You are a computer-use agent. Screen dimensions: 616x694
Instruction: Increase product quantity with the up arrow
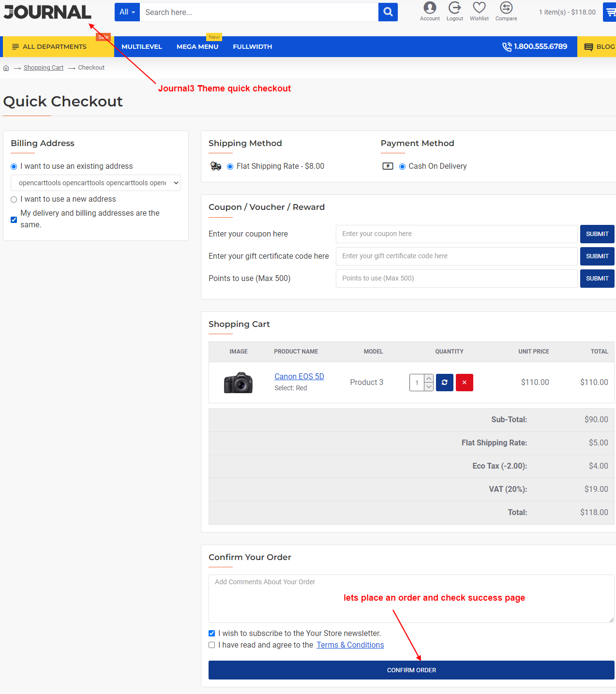click(x=429, y=378)
